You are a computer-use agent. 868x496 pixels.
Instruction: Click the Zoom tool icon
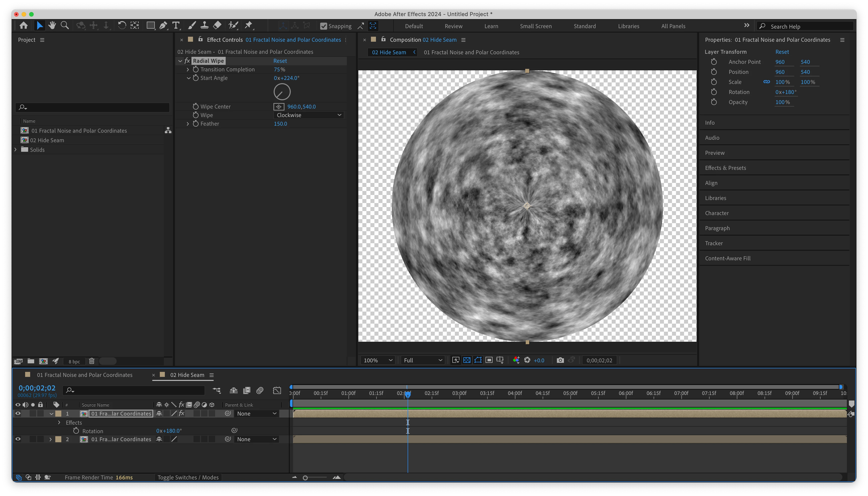click(65, 26)
